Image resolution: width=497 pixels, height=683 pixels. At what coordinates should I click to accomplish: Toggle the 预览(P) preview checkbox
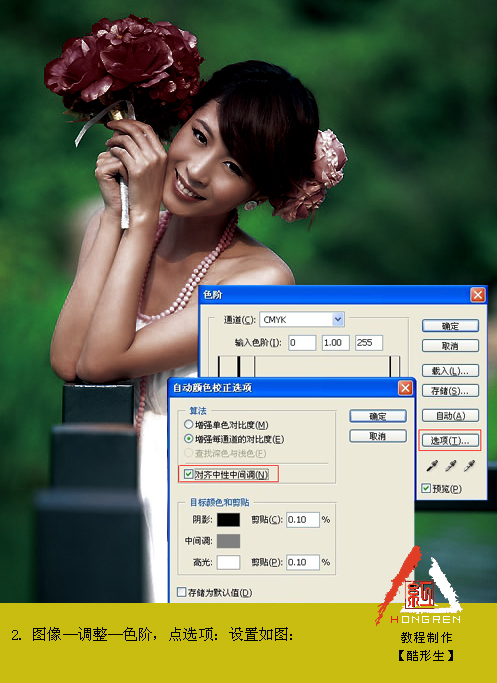click(426, 488)
